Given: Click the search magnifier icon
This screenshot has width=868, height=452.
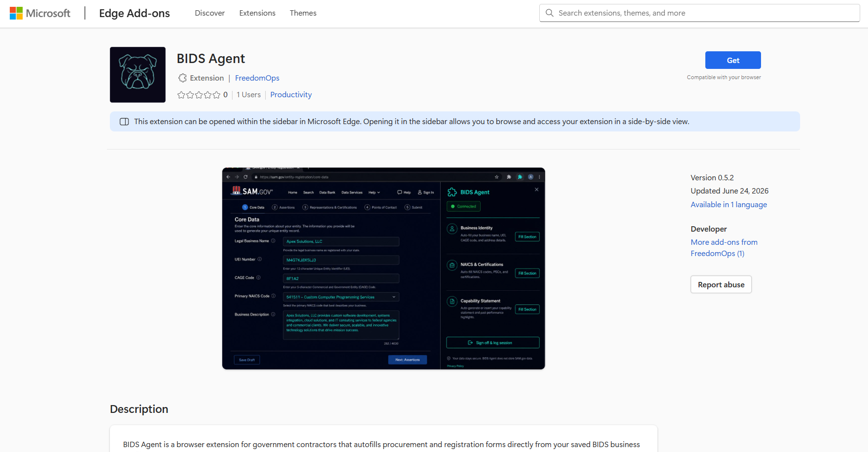Looking at the screenshot, I should coord(550,13).
